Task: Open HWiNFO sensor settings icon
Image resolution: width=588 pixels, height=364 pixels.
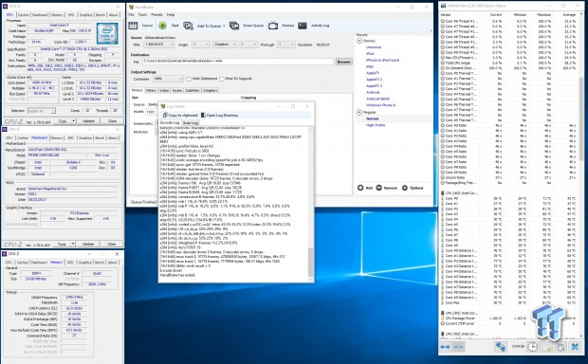Action: click(x=560, y=347)
